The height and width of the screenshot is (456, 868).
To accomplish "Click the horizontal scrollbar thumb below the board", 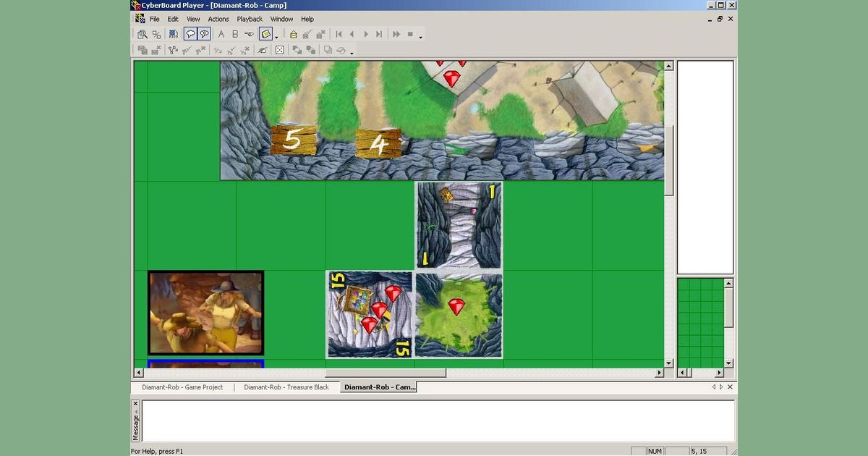I will pyautogui.click(x=386, y=373).
